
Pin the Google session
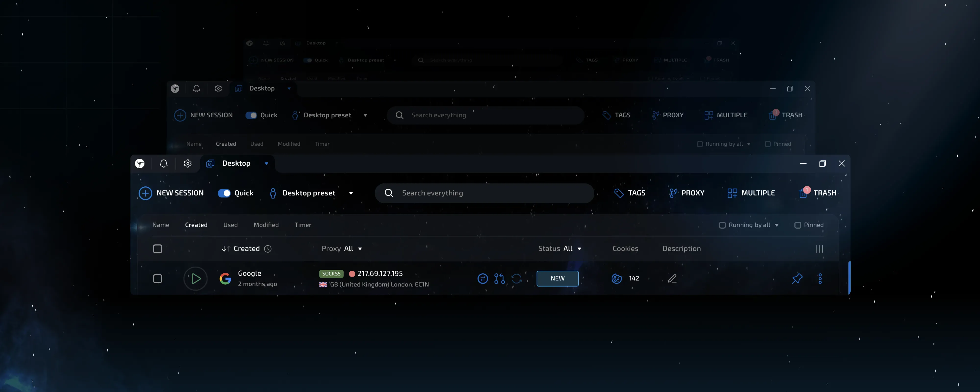pos(797,279)
